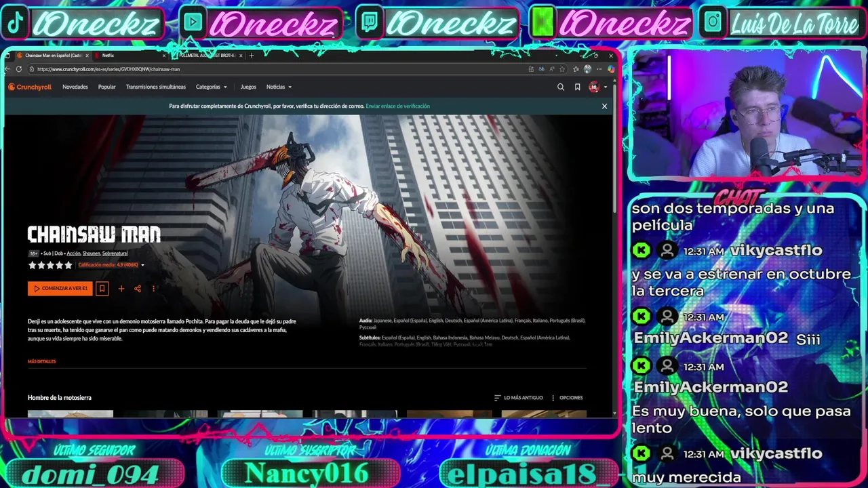Open OPCIONES menu for episodes

click(567, 398)
